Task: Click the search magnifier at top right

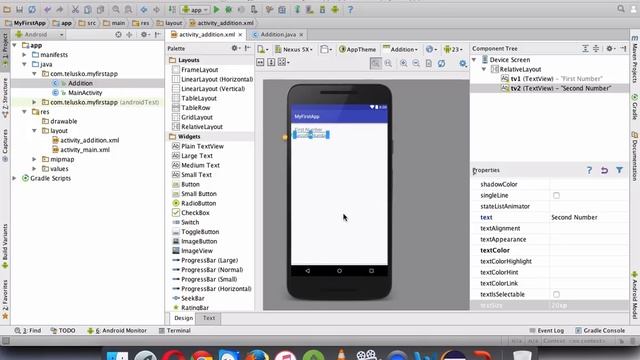Action: tap(621, 9)
